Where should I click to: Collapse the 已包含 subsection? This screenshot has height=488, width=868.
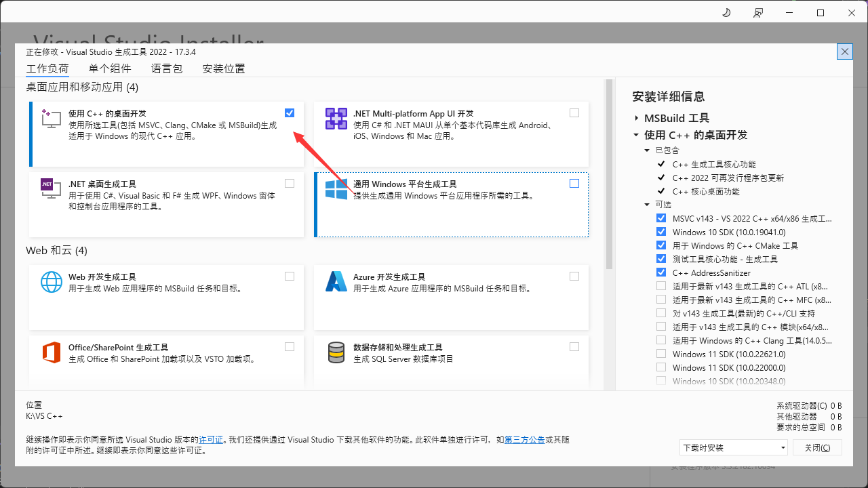647,150
